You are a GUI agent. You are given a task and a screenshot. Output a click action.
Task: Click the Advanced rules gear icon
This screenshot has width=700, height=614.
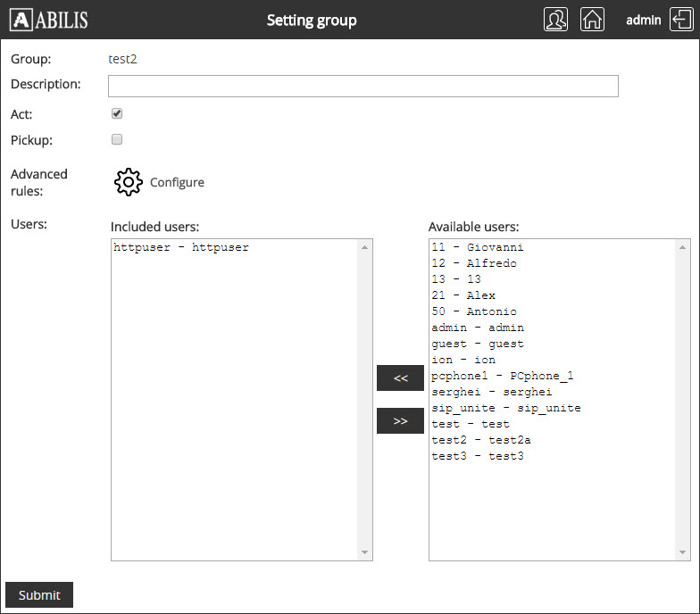pos(129,182)
